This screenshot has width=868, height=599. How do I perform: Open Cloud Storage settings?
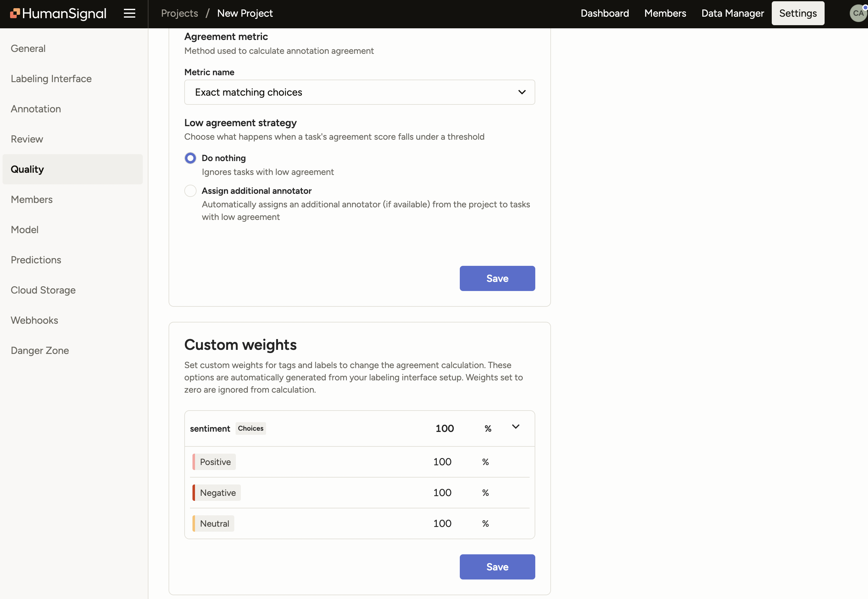coord(43,290)
